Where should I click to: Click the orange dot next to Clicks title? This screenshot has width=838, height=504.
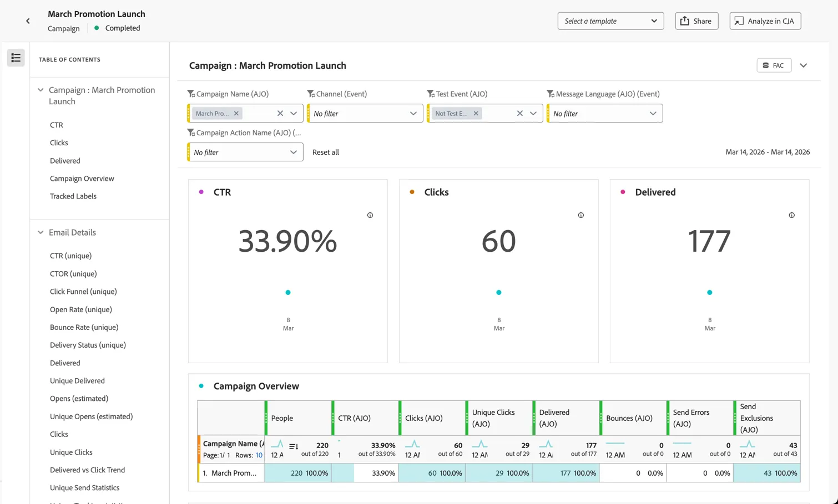click(x=412, y=192)
